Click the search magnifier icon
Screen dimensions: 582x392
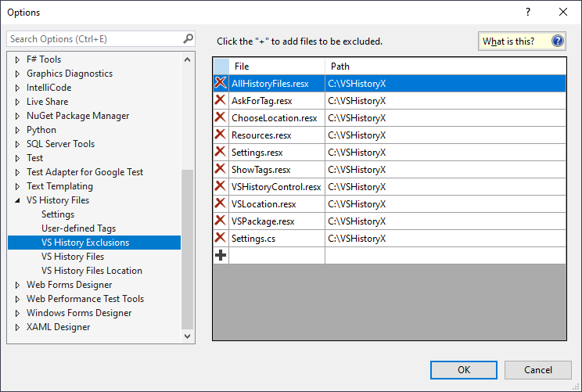point(189,38)
